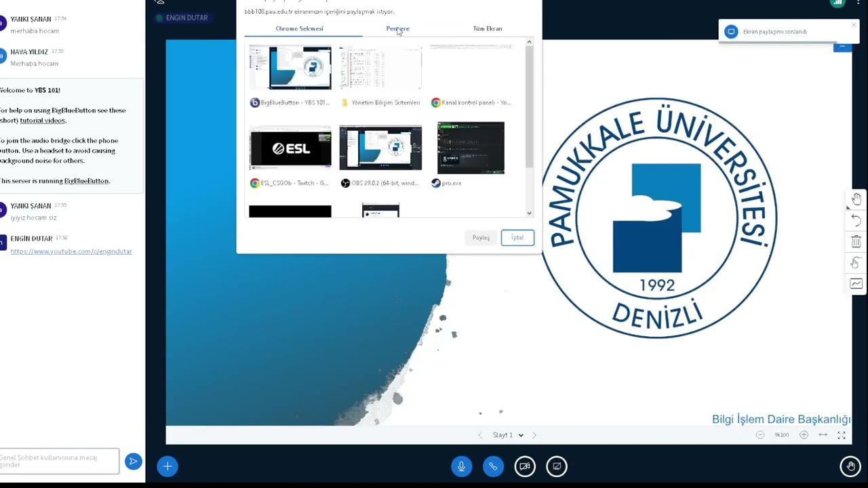Delete all annotations with the trash icon
The height and width of the screenshot is (488, 868).
856,241
